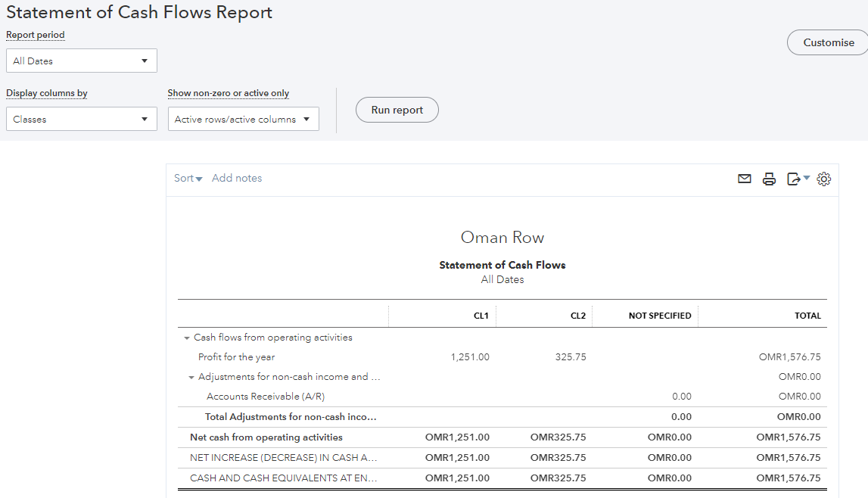Open CL2 profit amount 325.75

(x=570, y=357)
